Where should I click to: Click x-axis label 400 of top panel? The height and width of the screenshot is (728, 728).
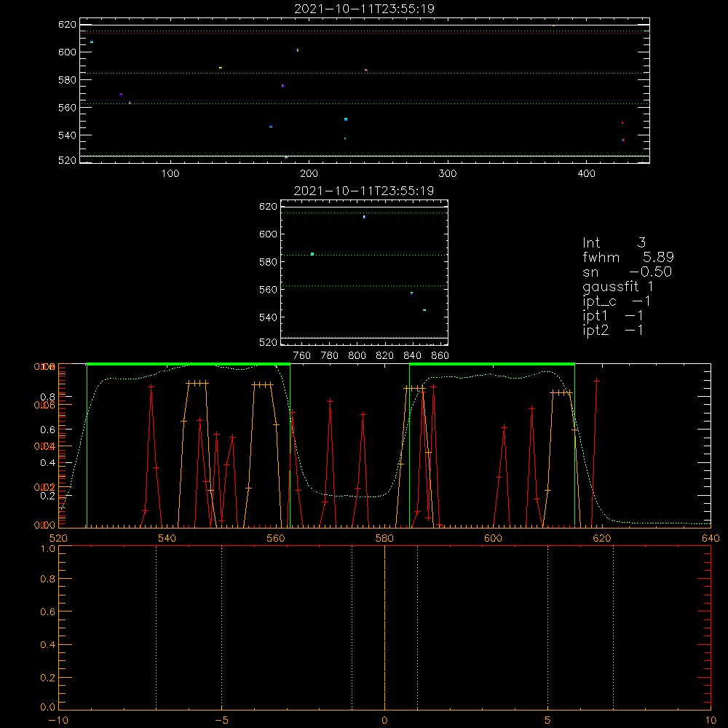coord(586,174)
